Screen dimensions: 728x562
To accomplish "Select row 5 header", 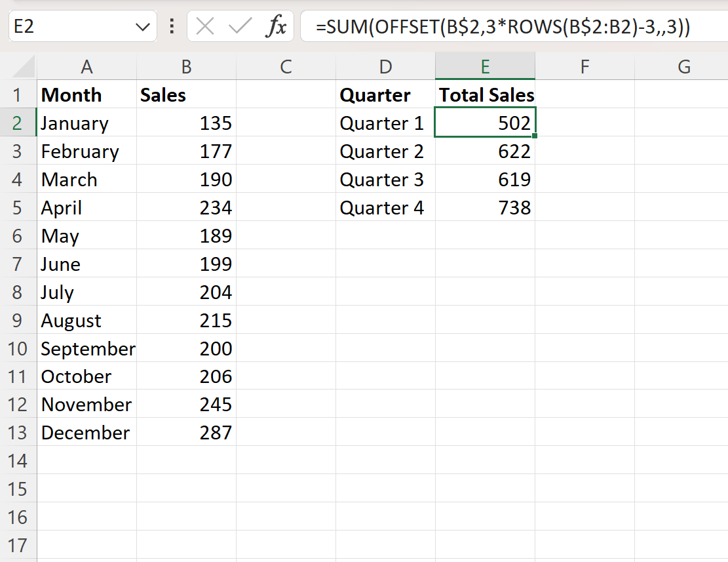I will [x=18, y=208].
